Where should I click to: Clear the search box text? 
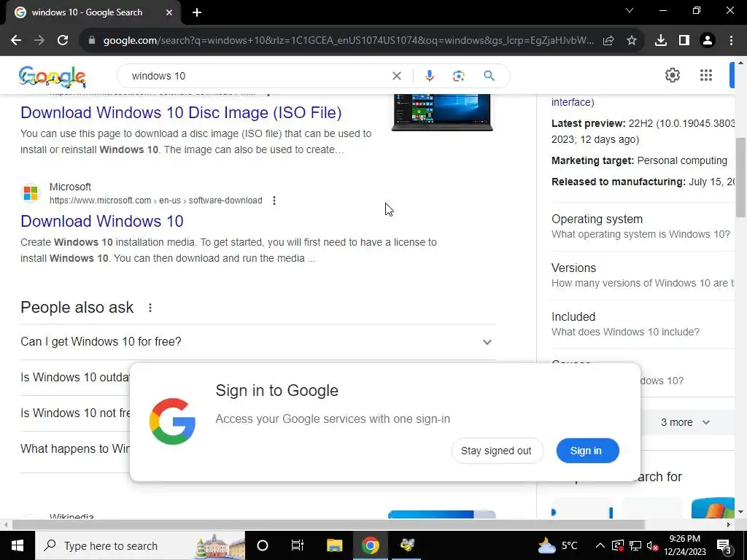[x=396, y=76]
